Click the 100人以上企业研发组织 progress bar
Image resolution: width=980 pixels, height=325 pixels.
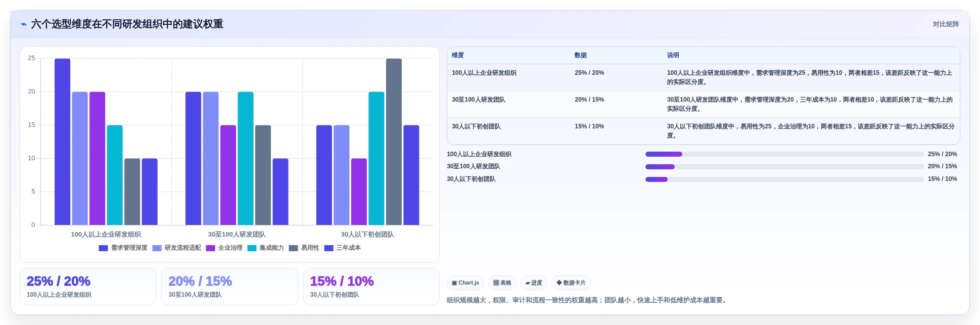pyautogui.click(x=784, y=154)
